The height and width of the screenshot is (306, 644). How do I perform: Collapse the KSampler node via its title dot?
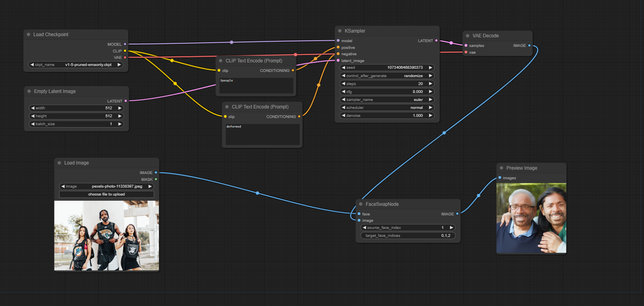(340, 31)
